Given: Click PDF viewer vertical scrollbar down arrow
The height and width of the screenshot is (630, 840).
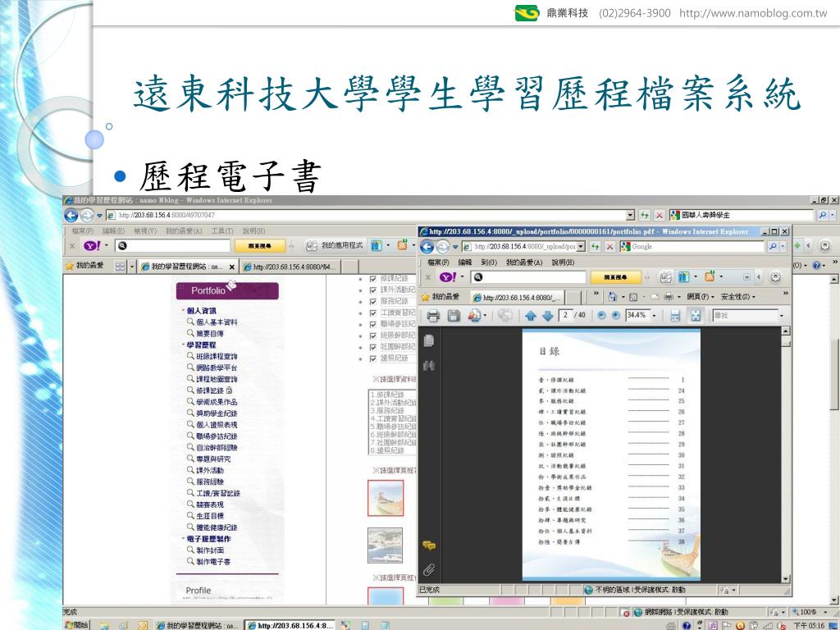Looking at the screenshot, I should click(785, 578).
